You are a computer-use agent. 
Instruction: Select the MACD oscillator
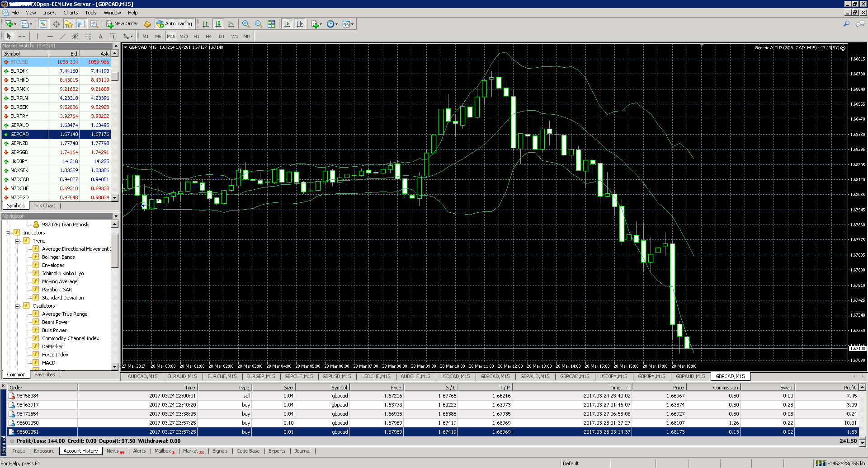click(49, 363)
